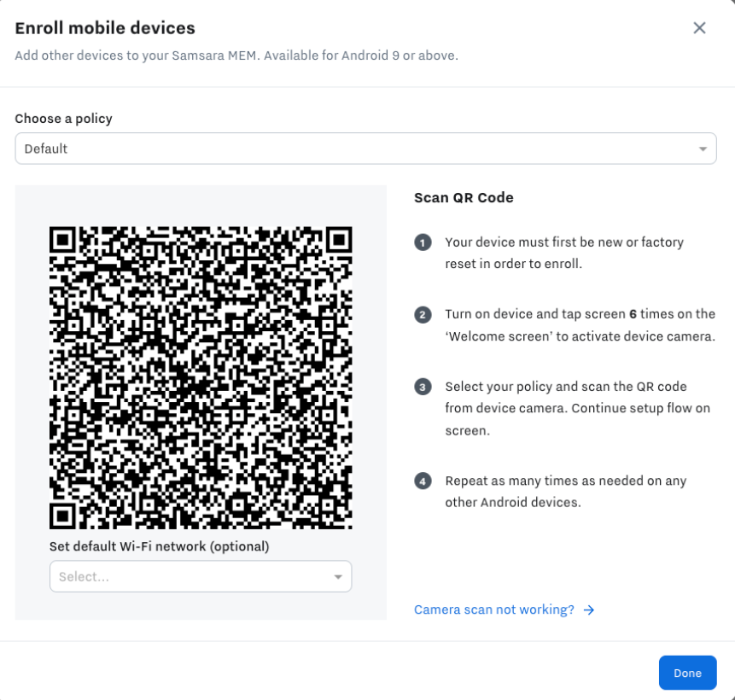Click the enrollment QR code image
The image size is (735, 700).
(200, 376)
